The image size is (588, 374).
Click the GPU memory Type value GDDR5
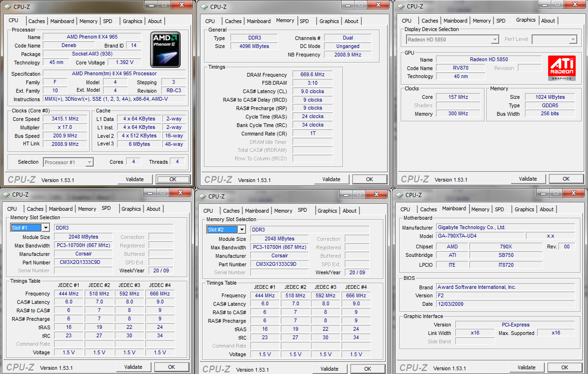[x=549, y=105]
